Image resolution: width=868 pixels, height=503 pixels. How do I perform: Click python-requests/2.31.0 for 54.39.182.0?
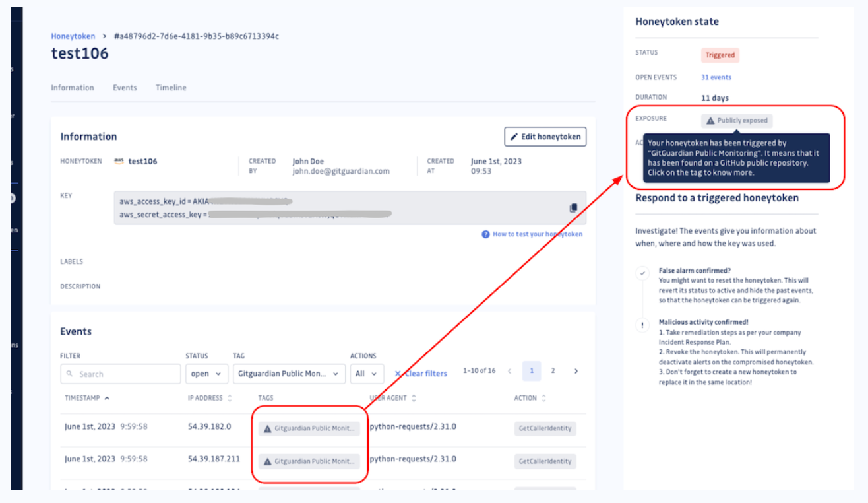pos(413,426)
